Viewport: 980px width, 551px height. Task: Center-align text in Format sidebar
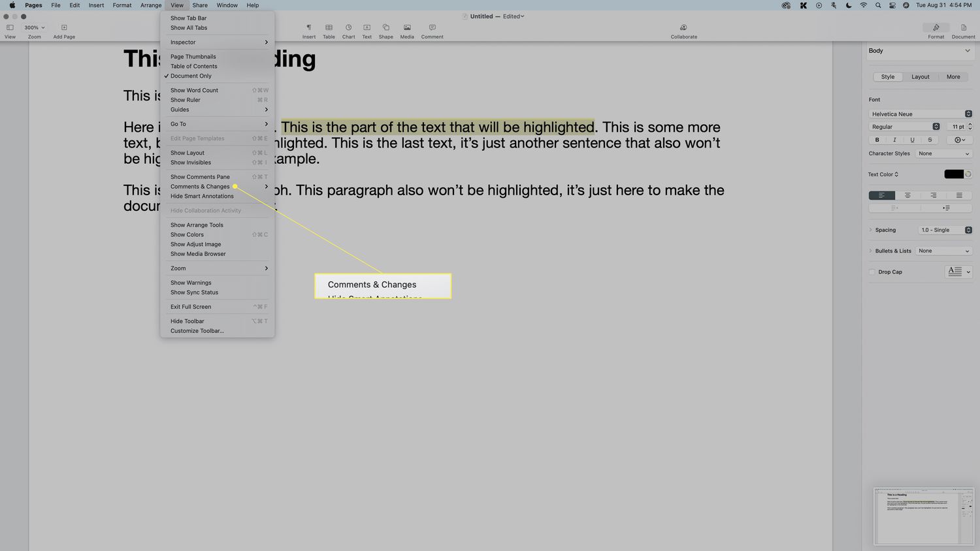907,195
